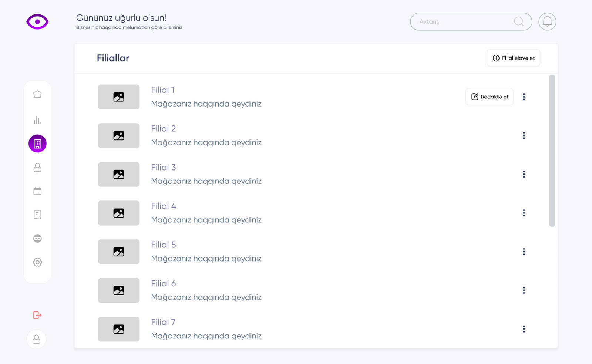Viewport: 592px width, 364px height.
Task: Expand the three-dot menu for Filial 4
Action: click(524, 213)
